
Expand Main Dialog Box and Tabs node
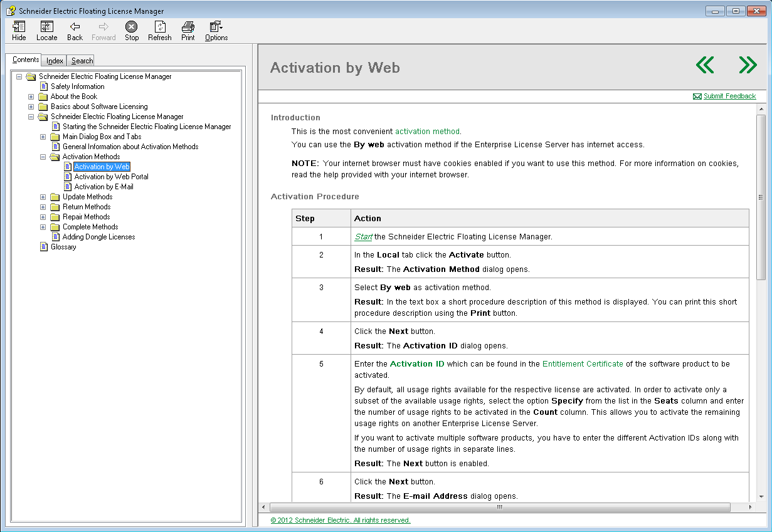(x=43, y=137)
